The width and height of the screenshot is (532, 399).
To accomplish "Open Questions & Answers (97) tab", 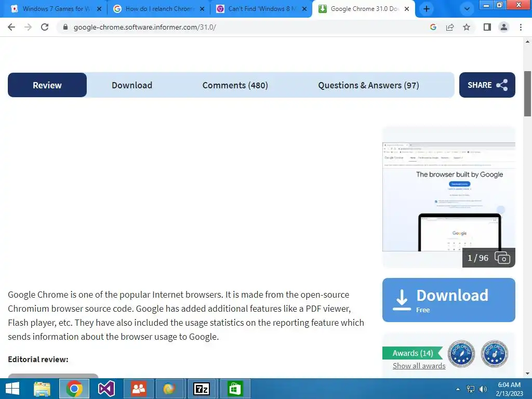I will tap(368, 85).
